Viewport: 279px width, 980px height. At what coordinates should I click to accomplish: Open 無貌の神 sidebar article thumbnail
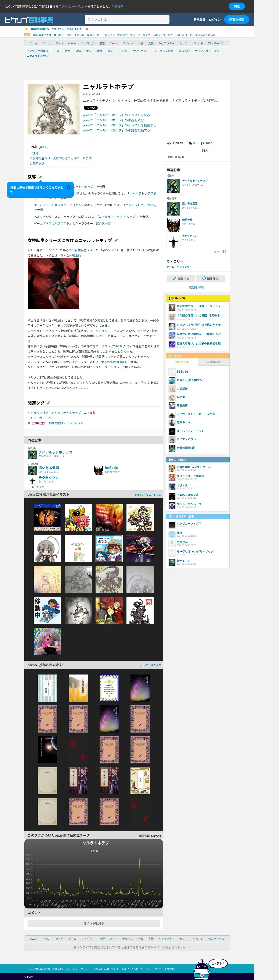pos(173,225)
